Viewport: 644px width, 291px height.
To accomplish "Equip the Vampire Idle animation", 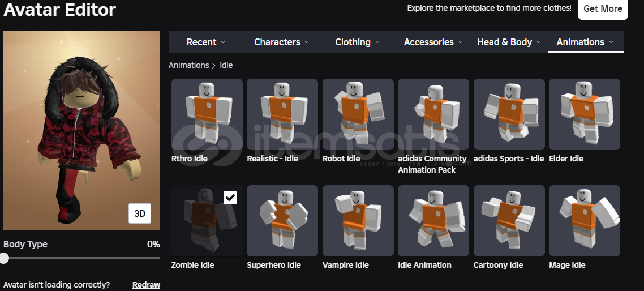I will pos(358,221).
